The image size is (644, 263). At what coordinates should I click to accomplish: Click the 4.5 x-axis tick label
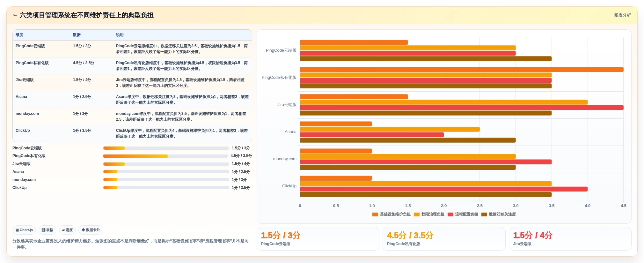pos(623,206)
